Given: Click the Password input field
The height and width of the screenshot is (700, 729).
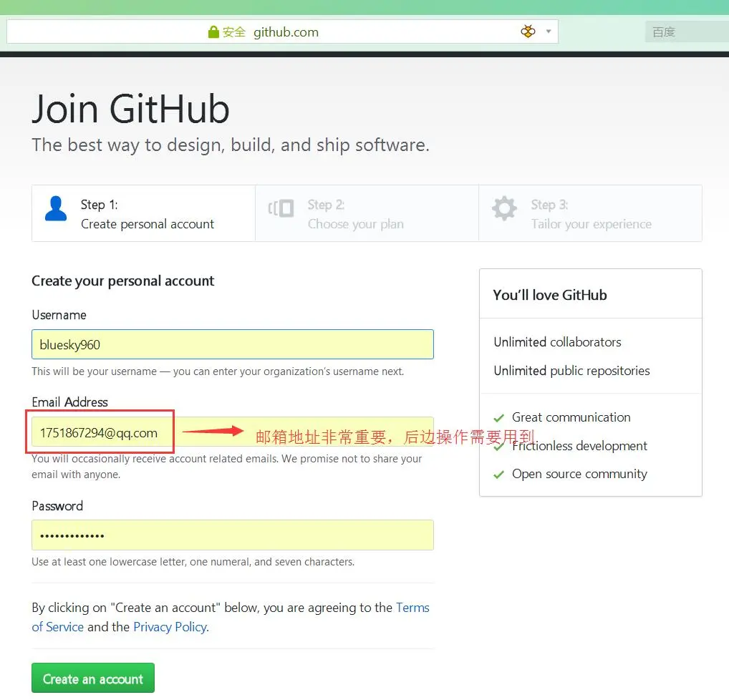Looking at the screenshot, I should click(x=233, y=535).
